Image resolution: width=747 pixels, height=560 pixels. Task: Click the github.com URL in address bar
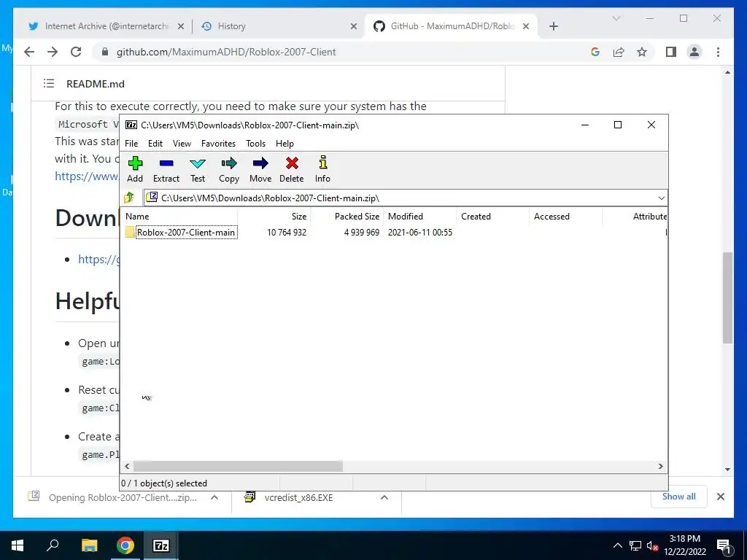tap(226, 52)
